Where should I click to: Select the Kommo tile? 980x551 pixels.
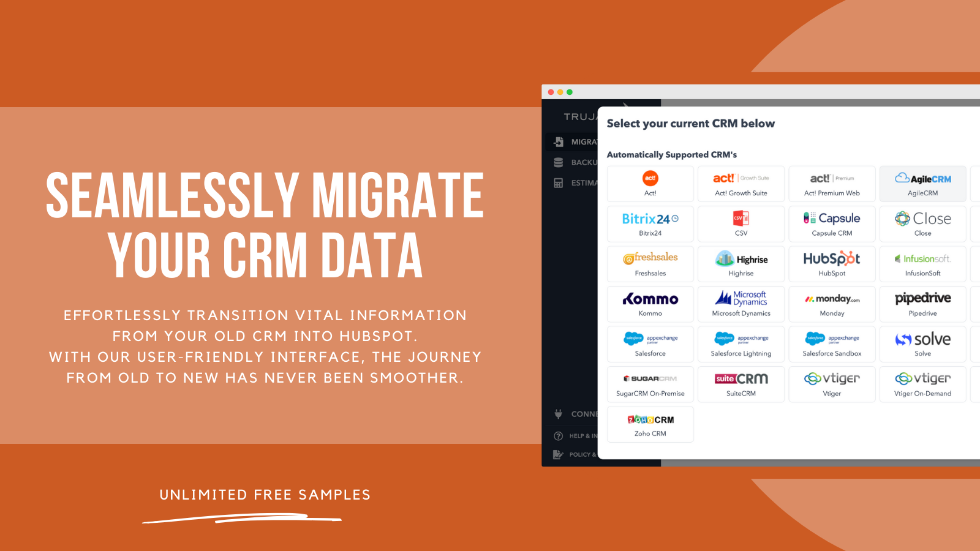tap(650, 304)
